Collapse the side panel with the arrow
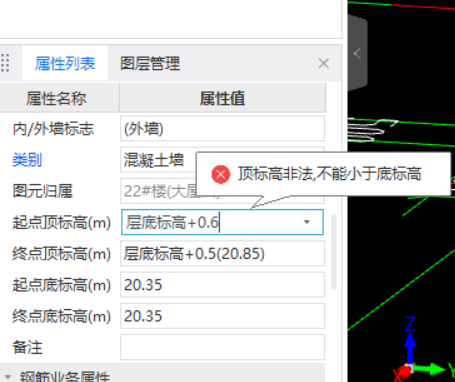 (357, 53)
